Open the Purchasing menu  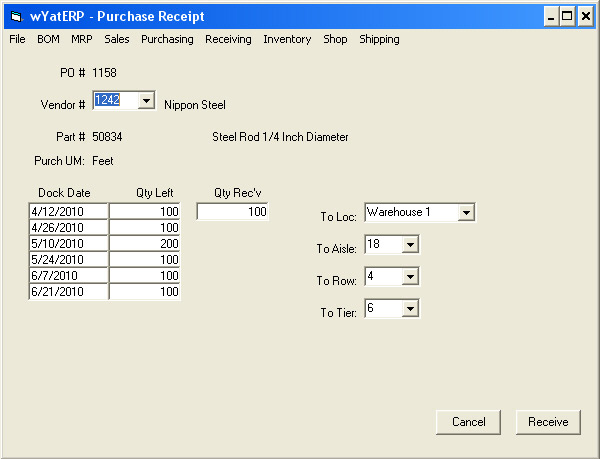pyautogui.click(x=167, y=39)
